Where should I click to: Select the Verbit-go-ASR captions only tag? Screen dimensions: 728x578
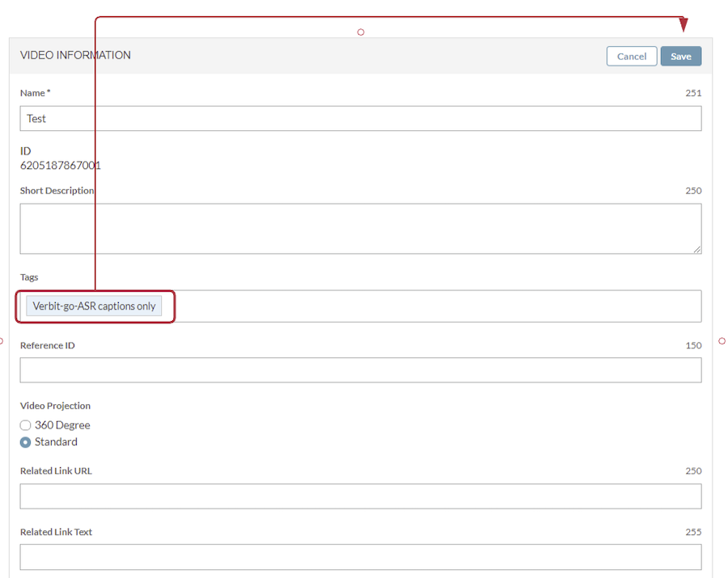coord(95,306)
